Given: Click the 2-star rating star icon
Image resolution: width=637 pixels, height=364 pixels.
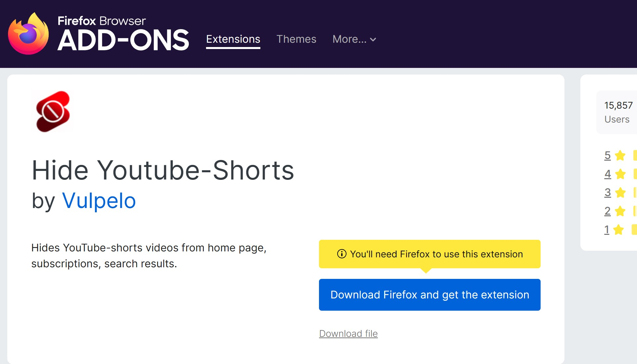Looking at the screenshot, I should pos(620,211).
